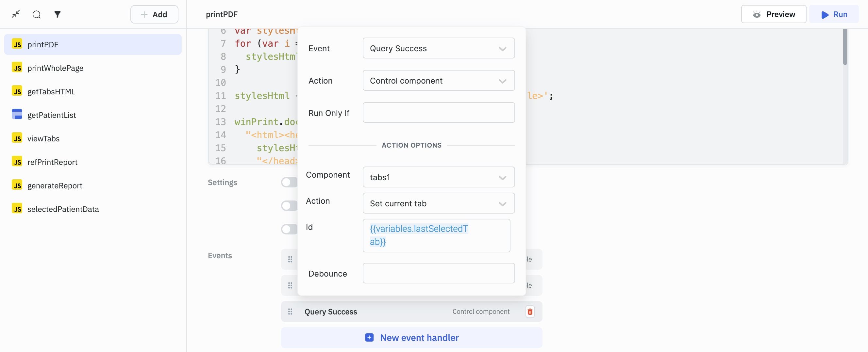Viewport: 868px width, 352px height.
Task: Select the getTabsHTML query
Action: (x=51, y=91)
